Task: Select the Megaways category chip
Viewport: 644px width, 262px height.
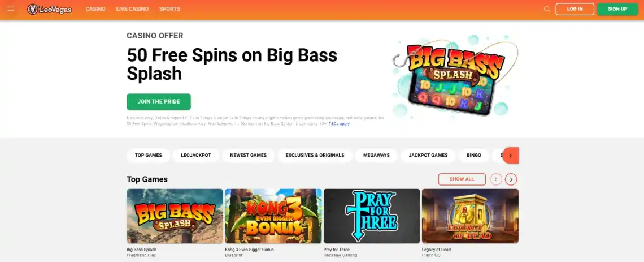Action: pos(376,156)
